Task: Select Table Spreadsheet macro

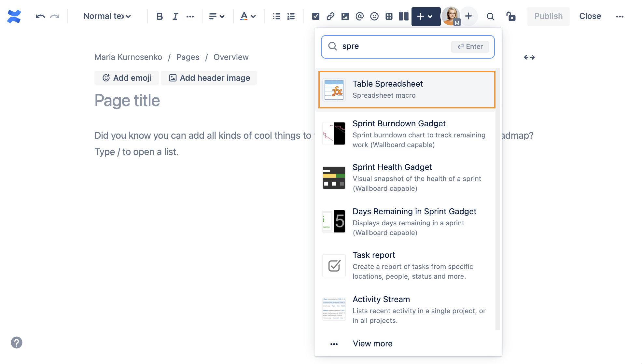Action: 407,90
